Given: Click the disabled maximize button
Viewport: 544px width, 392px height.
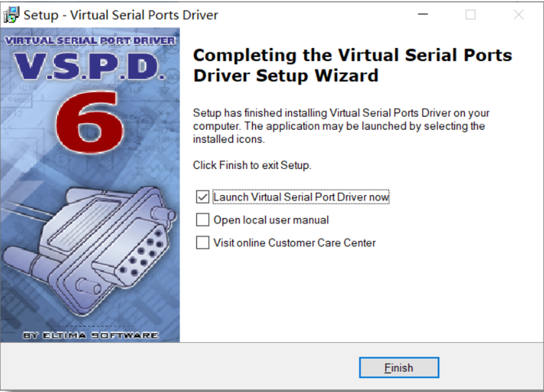Looking at the screenshot, I should tap(471, 14).
